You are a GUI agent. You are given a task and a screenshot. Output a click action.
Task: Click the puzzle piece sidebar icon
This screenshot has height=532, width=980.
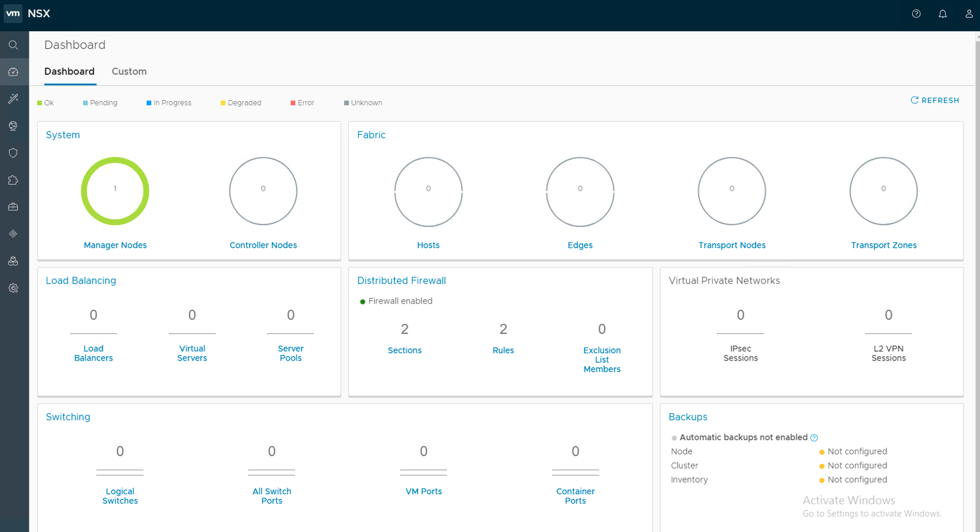pos(13,180)
